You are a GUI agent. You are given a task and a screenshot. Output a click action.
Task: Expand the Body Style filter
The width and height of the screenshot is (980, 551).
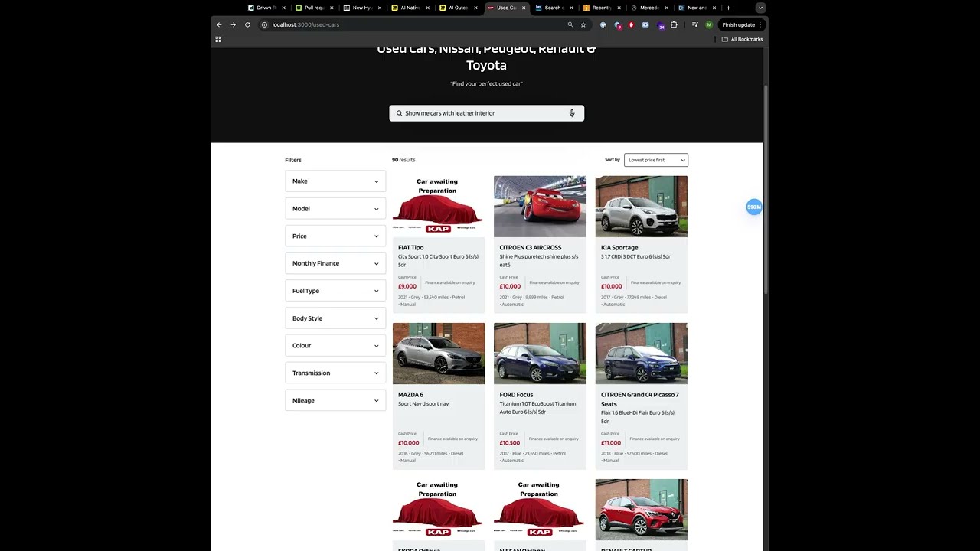point(335,318)
